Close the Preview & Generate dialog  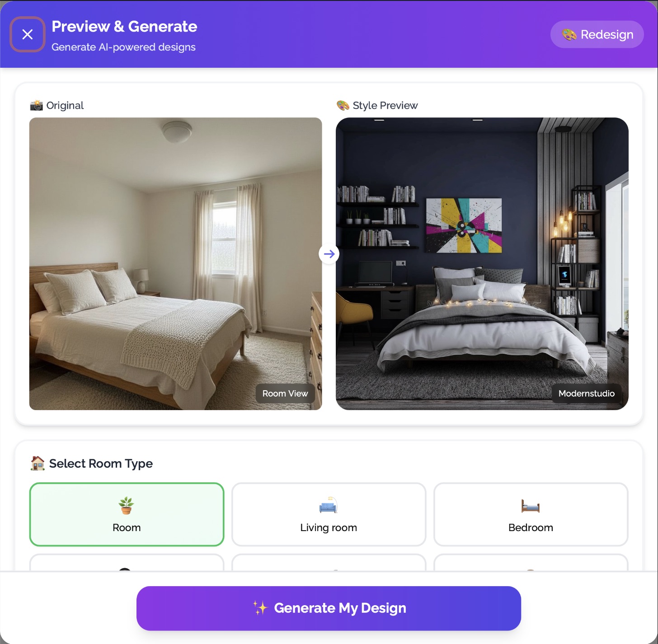coord(28,34)
